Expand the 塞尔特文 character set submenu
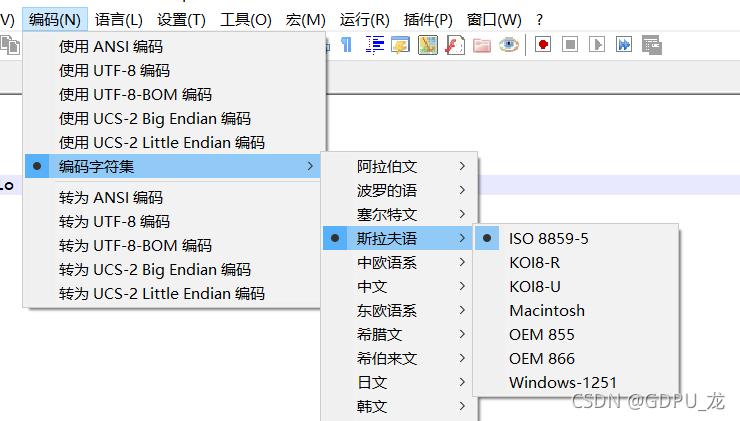The width and height of the screenshot is (740, 421). point(399,214)
